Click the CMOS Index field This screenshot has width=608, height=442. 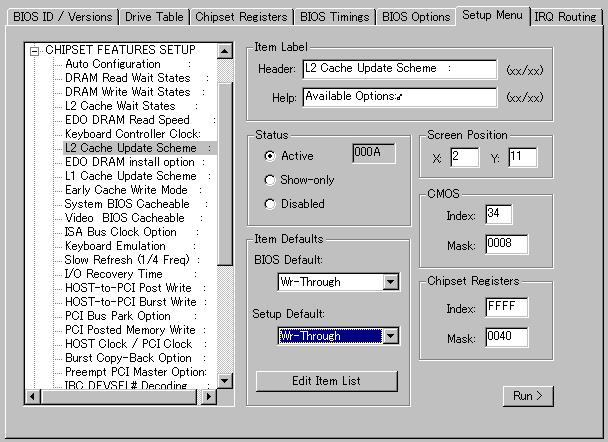(499, 215)
